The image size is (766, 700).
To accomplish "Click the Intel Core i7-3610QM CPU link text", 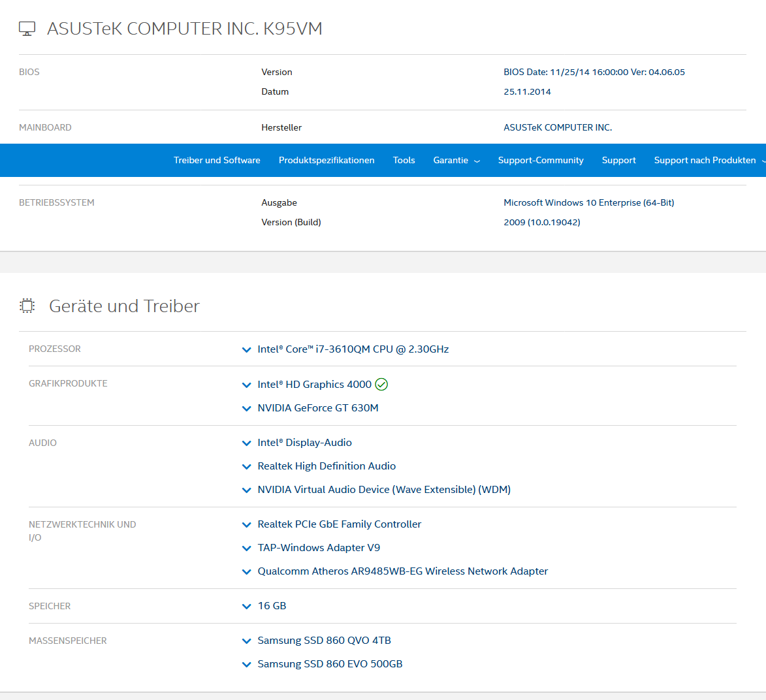I will click(x=353, y=349).
